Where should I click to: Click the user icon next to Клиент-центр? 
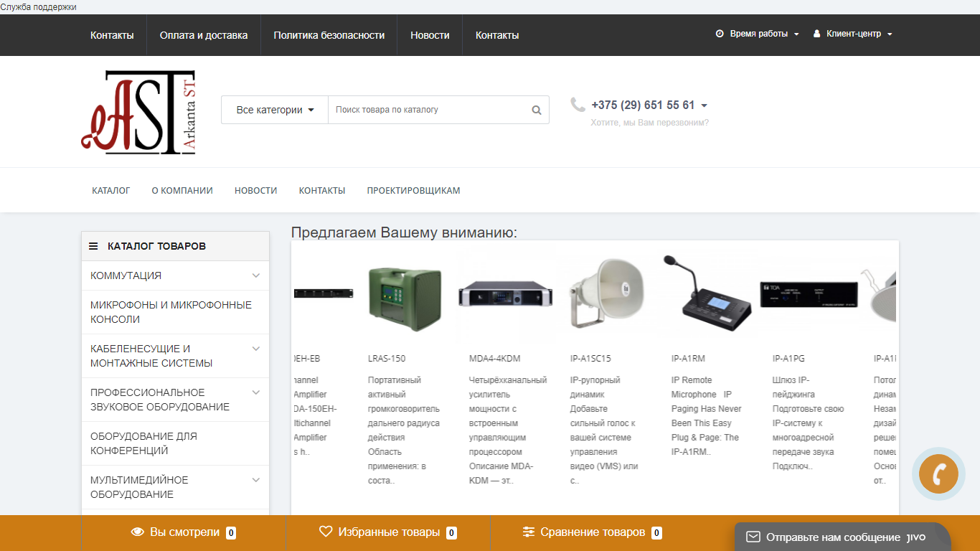click(x=816, y=34)
